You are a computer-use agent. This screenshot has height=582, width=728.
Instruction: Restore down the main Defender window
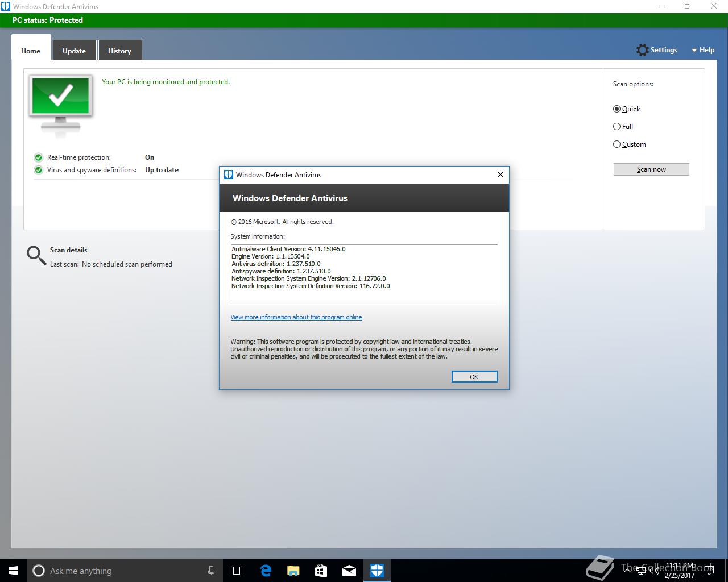(x=688, y=6)
